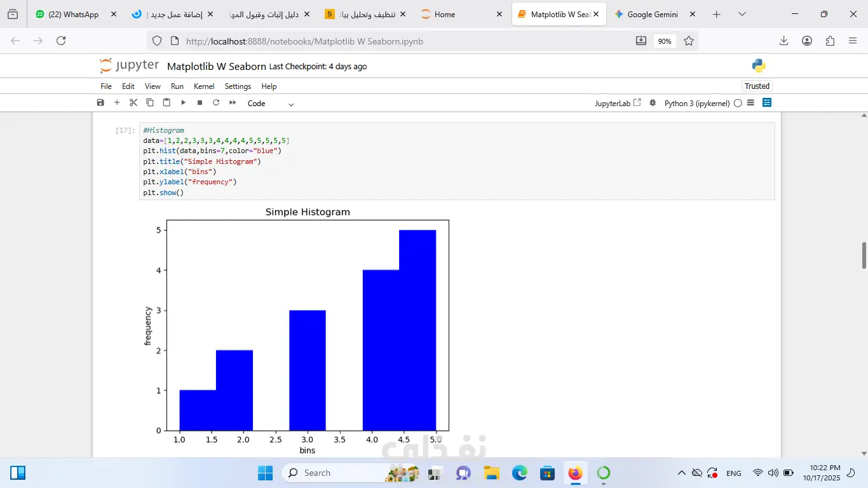Toggle the three-line list icon beside kernel status
868x488 pixels.
click(x=750, y=103)
